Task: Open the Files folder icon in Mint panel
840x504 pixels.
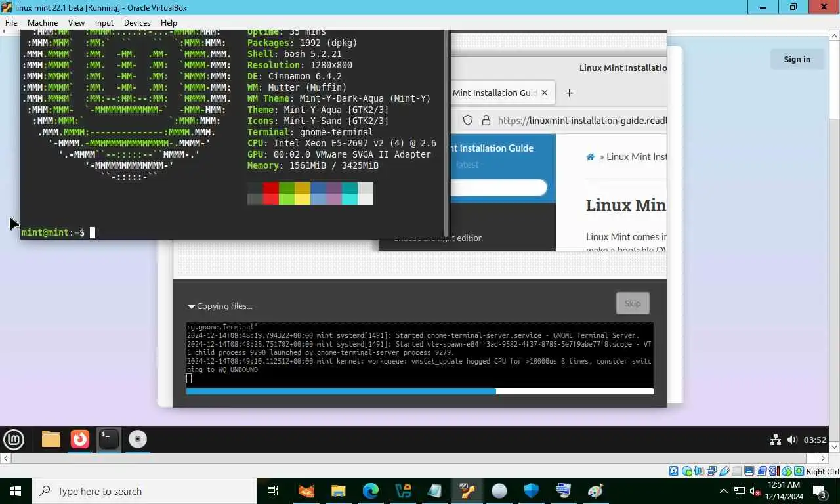Action: (51, 439)
